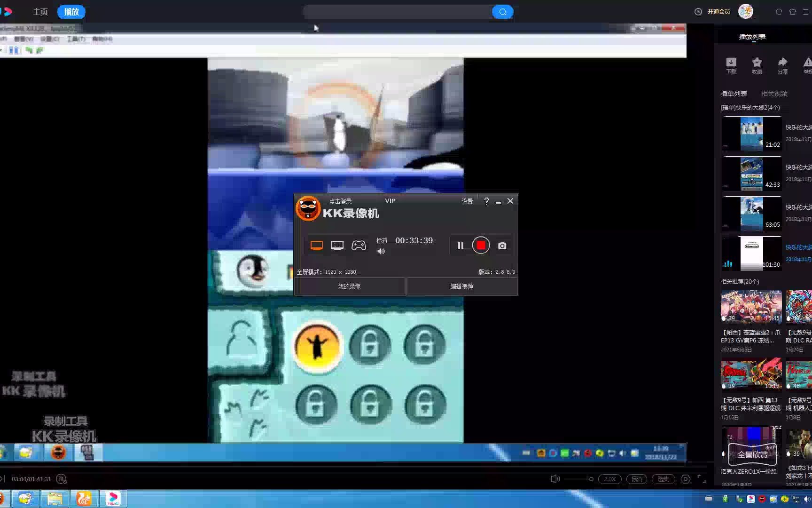Click the playback time 03:04/01:41:31
812x508 pixels.
click(x=31, y=479)
